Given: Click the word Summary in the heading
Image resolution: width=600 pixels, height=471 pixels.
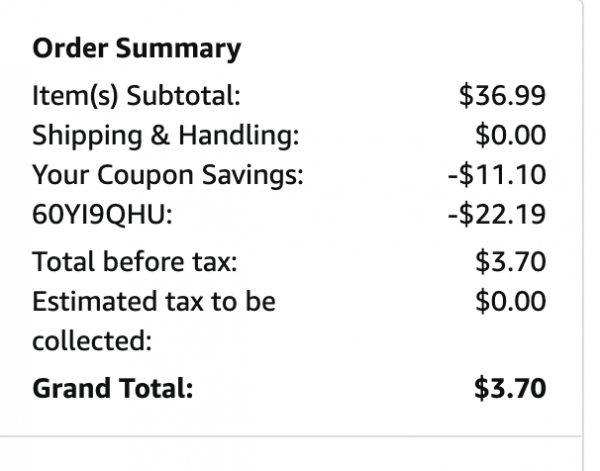Looking at the screenshot, I should coord(178,50).
